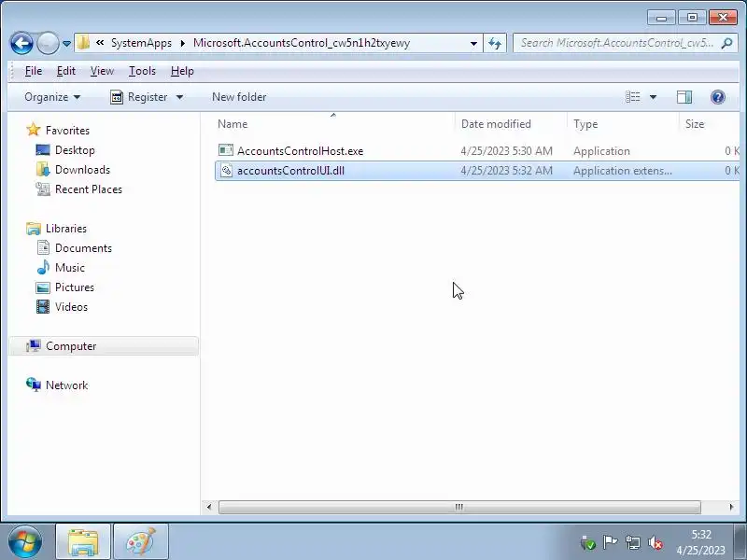Open the Pictures library
Screen dimensions: 747x560
(x=75, y=287)
